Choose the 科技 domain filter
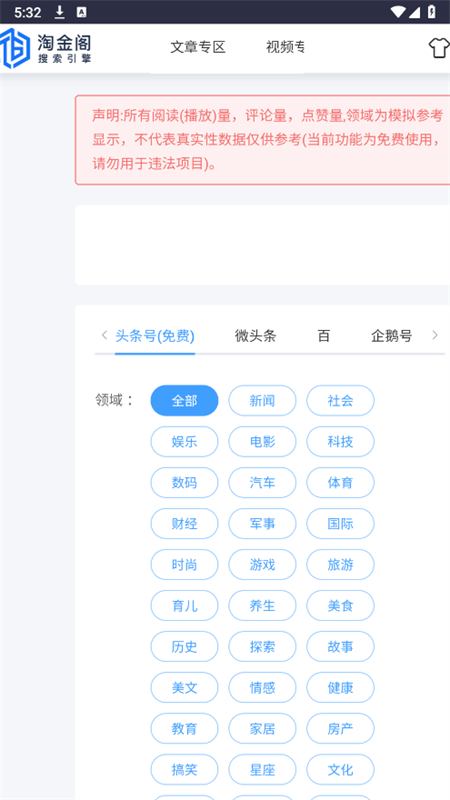 tap(340, 441)
